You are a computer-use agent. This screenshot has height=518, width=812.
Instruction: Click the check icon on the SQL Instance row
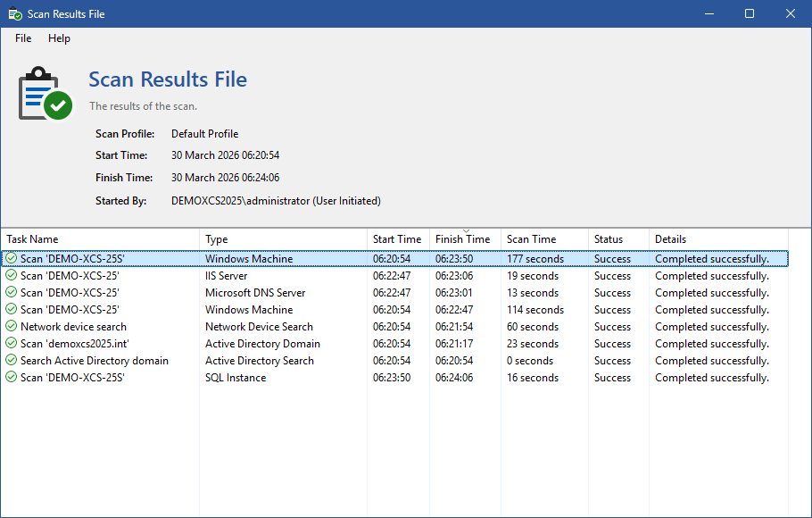click(11, 378)
